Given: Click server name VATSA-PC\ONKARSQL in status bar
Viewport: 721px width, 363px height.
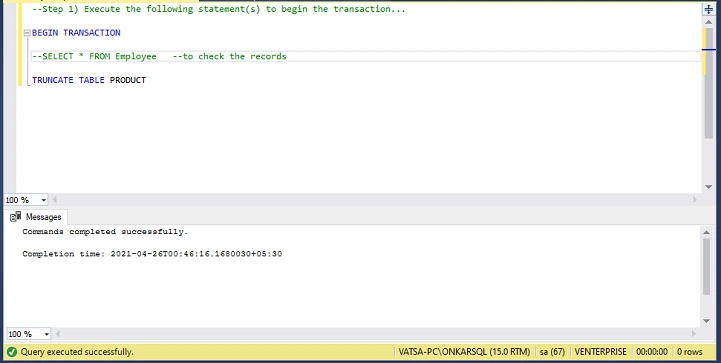Looking at the screenshot, I should pos(464,352).
